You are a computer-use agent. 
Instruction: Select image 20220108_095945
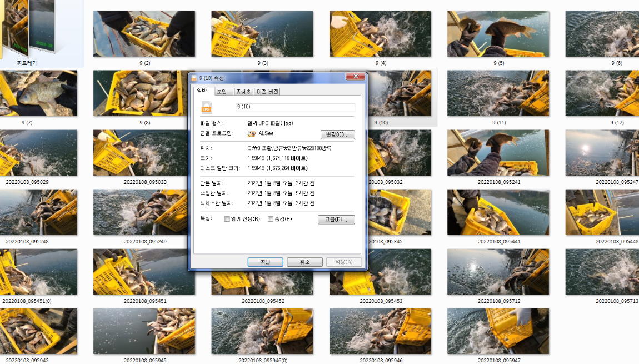pyautogui.click(x=144, y=331)
